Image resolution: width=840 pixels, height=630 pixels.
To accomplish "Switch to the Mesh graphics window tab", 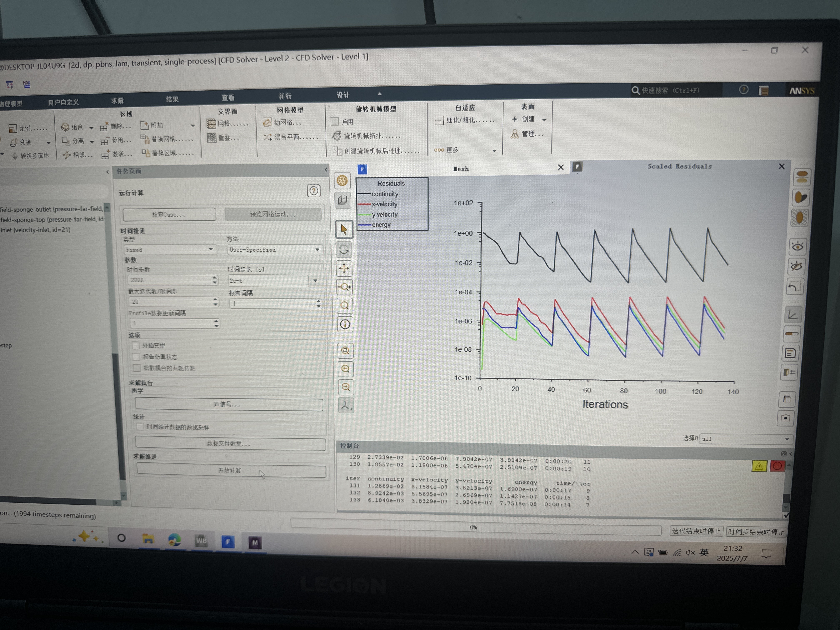I will (x=461, y=169).
